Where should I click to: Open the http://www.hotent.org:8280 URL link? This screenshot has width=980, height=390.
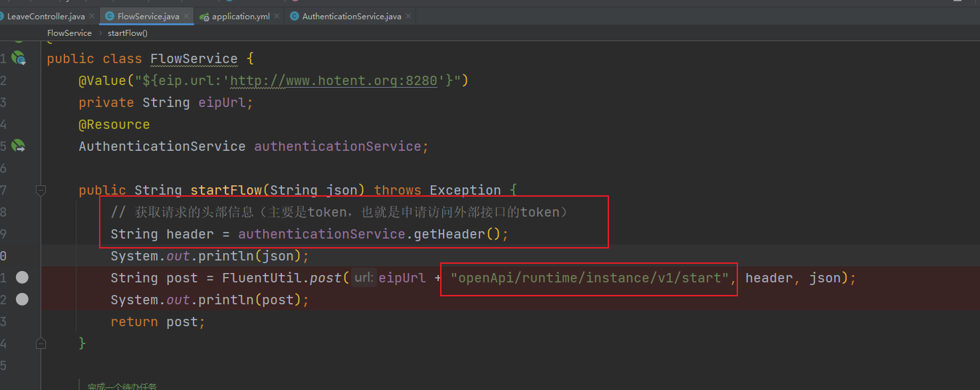pos(333,81)
